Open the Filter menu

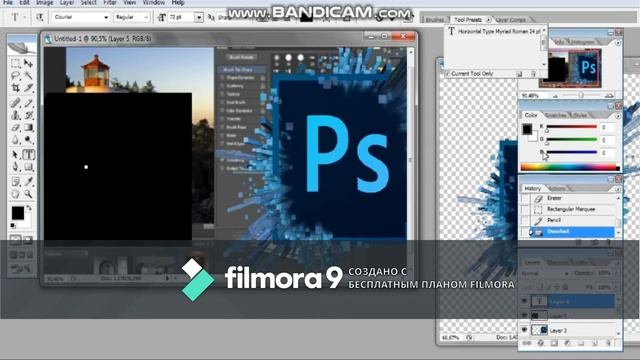[x=109, y=2]
